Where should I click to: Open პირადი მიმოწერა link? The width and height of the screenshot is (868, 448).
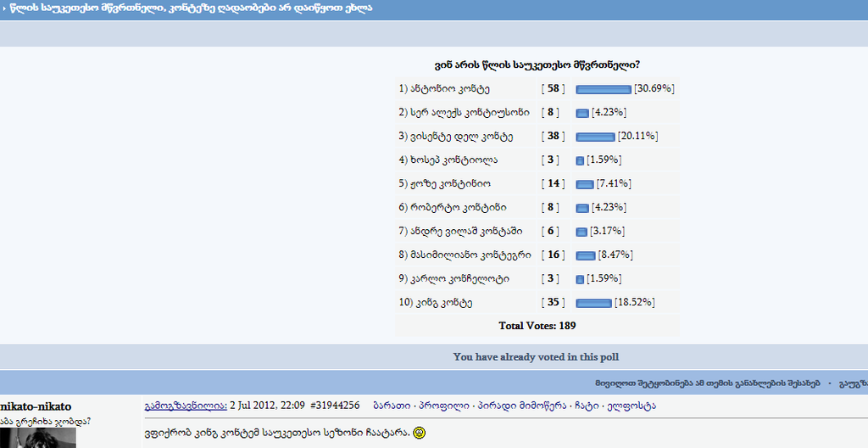pos(522,406)
